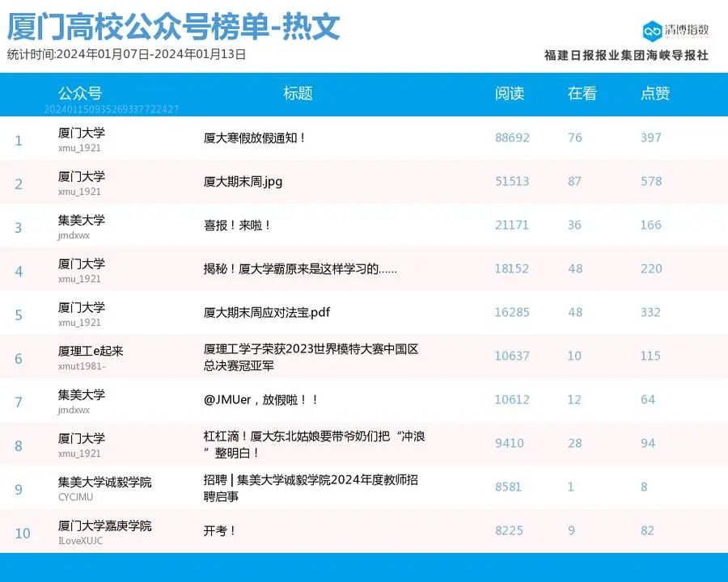Click likes value 166
Screen dimensions: 728x582
point(651,225)
